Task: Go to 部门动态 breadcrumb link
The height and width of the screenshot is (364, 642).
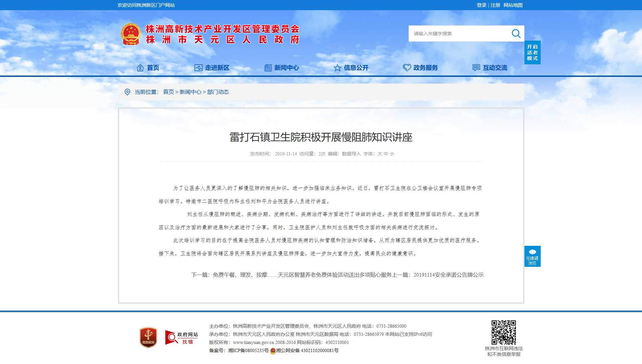Action: 218,92
